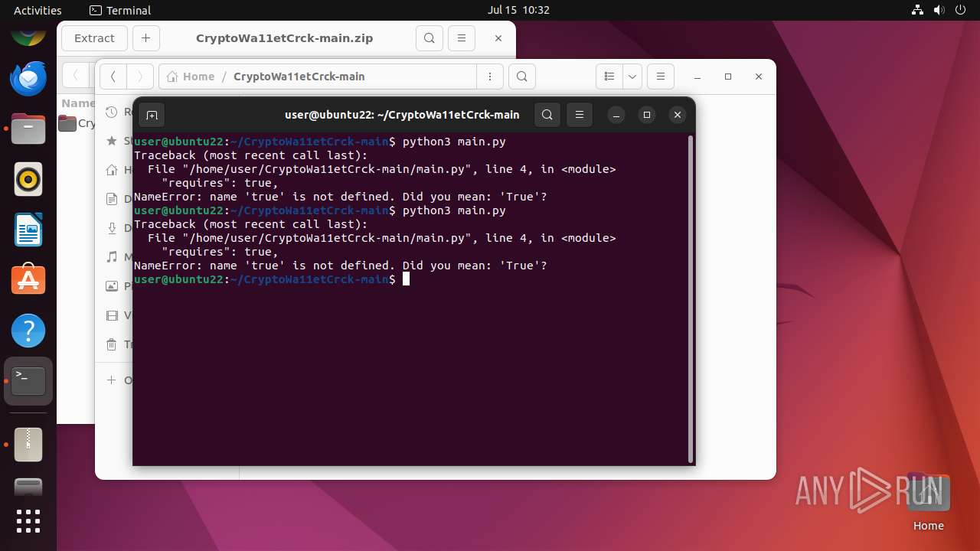Open power menu in top bar

pos(961,10)
